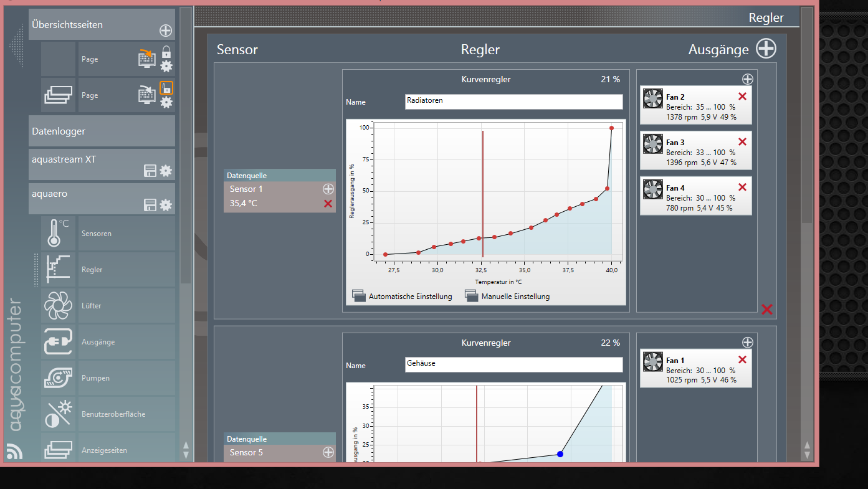
Task: Click the power plug icon for Ausgänge
Action: pyautogui.click(x=59, y=342)
